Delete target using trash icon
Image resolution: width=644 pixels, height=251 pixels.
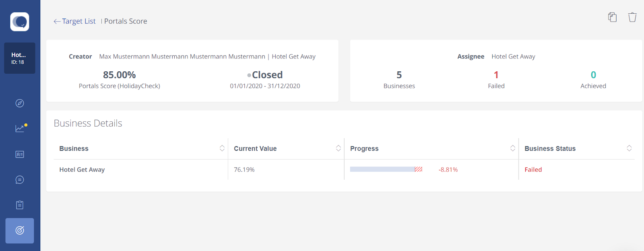click(x=632, y=17)
